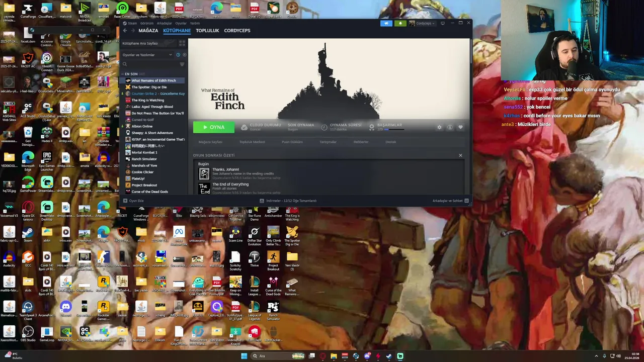644x362 pixels.
Task: Open the TOPLULUK tab
Action: [207, 31]
